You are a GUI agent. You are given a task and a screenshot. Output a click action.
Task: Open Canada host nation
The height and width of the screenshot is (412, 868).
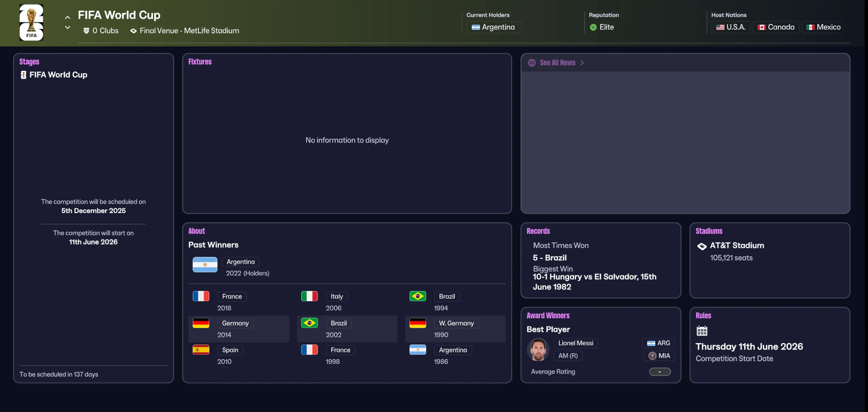[776, 27]
